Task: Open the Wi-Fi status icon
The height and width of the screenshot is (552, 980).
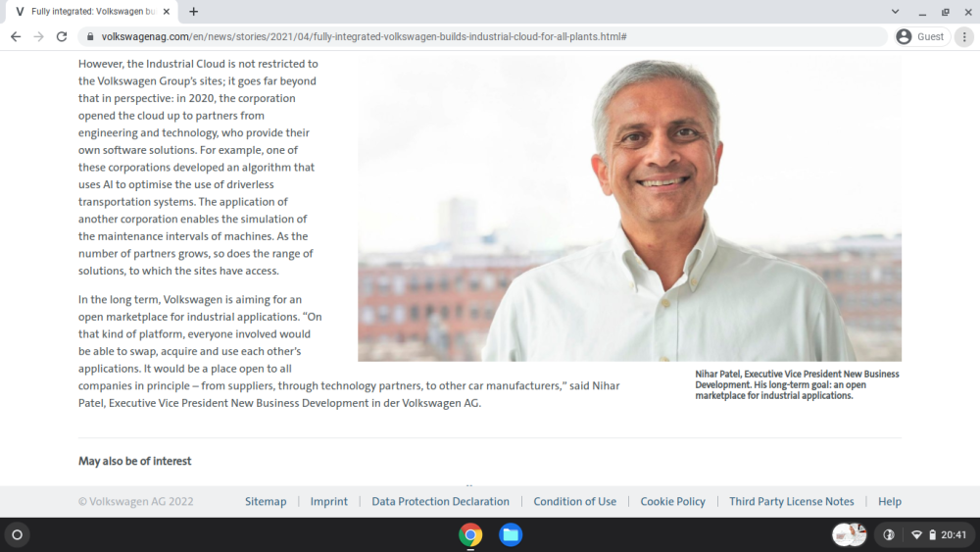Action: [x=917, y=534]
